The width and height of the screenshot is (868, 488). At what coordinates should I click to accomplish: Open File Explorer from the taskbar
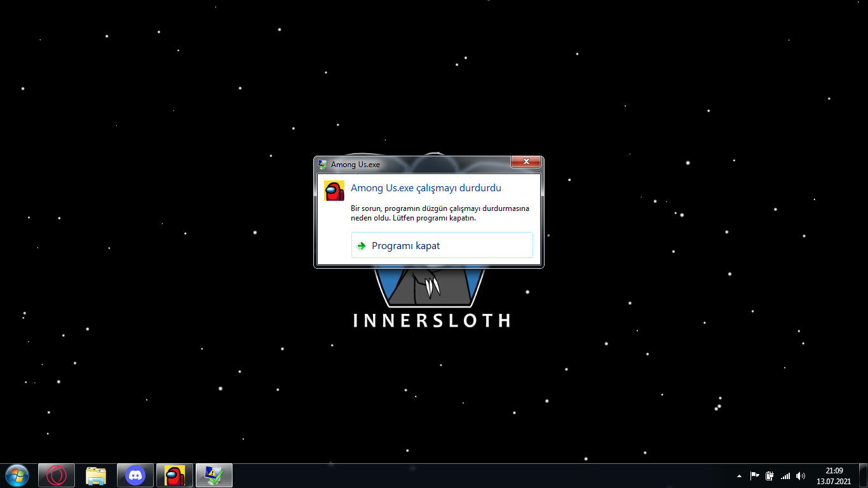click(96, 475)
